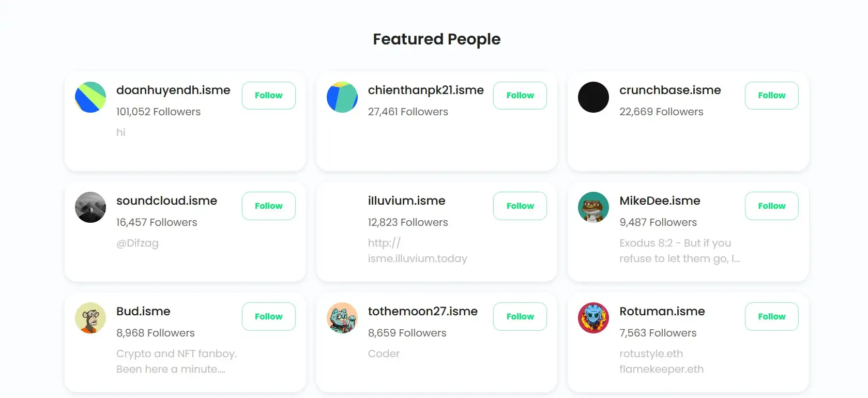Select Rotuman.isme blue character avatar
Image resolution: width=868 pixels, height=398 pixels.
(593, 318)
